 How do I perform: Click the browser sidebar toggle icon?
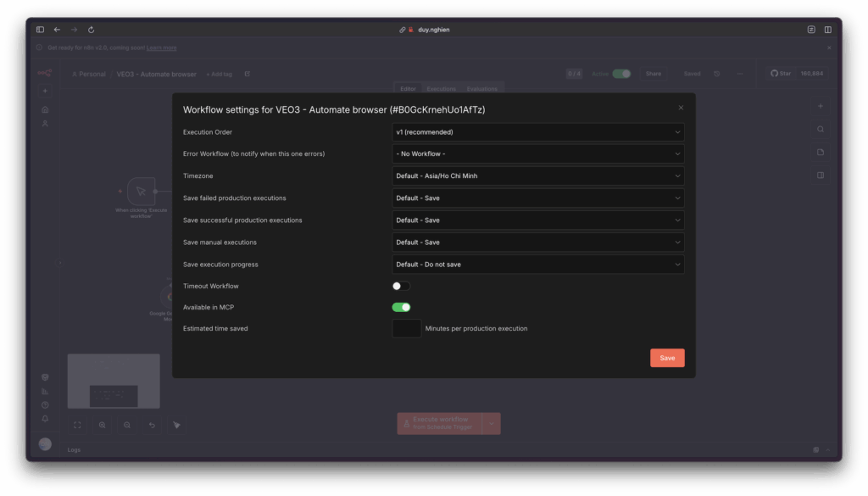click(40, 30)
